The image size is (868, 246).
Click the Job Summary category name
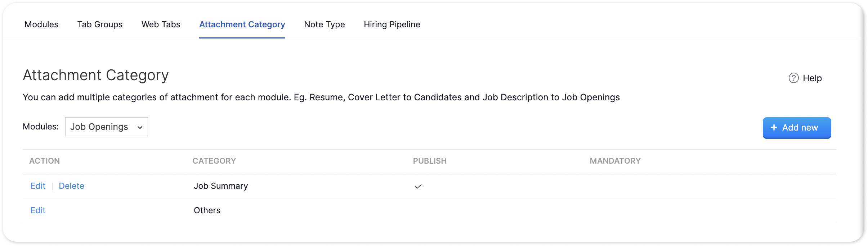pyautogui.click(x=221, y=186)
